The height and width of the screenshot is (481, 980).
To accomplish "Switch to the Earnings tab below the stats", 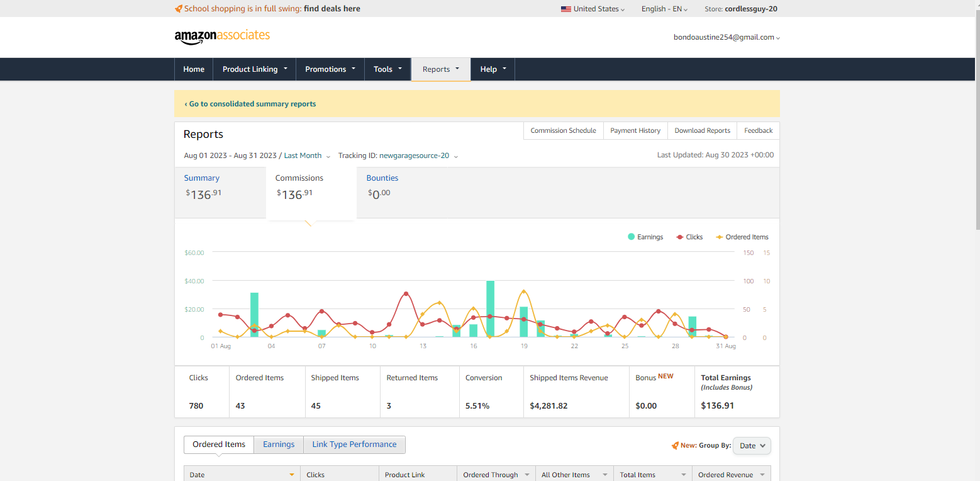I will pyautogui.click(x=279, y=444).
